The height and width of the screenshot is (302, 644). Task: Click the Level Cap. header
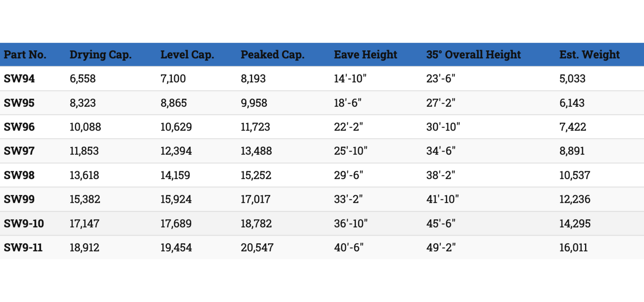tap(187, 55)
